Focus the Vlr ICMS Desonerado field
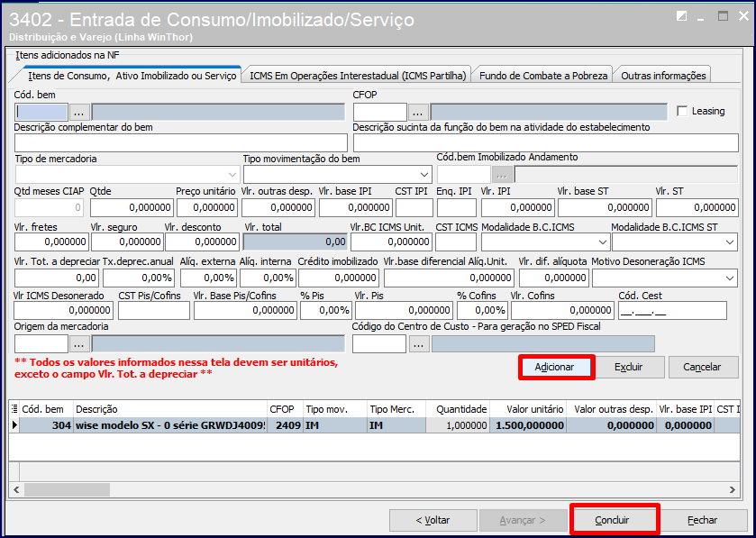Viewport: 756px width, 538px height. pos(64,311)
